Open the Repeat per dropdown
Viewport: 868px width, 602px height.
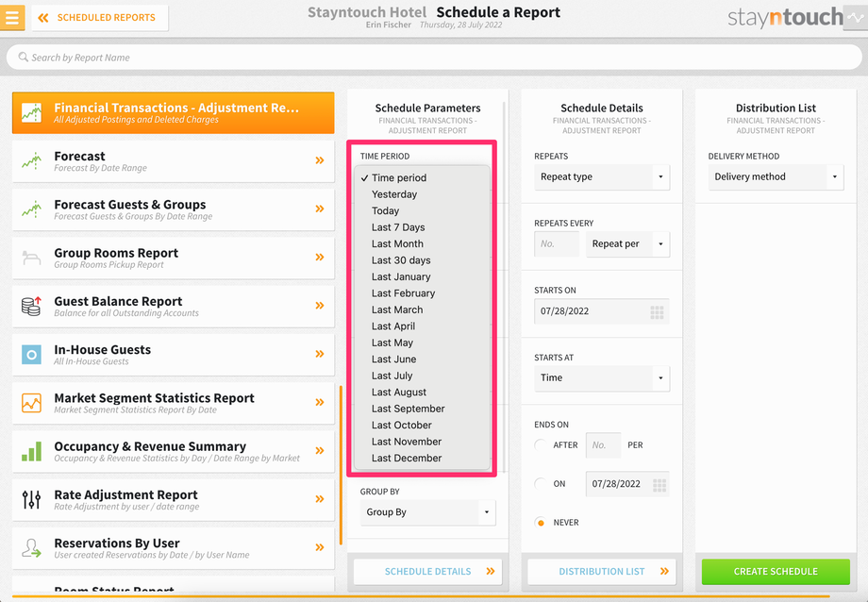[x=627, y=243]
